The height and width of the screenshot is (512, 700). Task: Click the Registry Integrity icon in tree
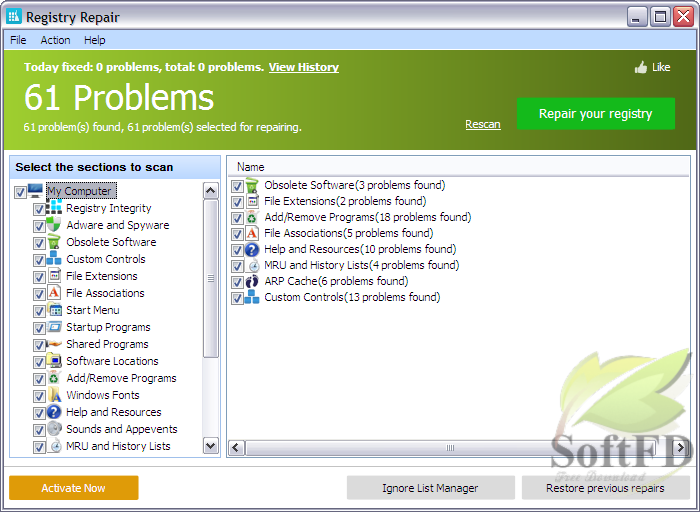[54, 208]
